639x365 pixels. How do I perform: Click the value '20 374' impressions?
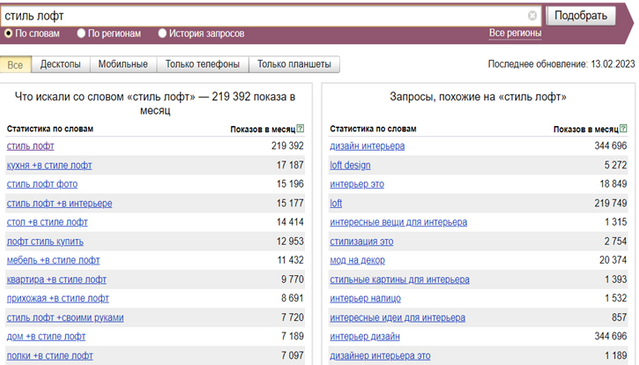click(613, 260)
